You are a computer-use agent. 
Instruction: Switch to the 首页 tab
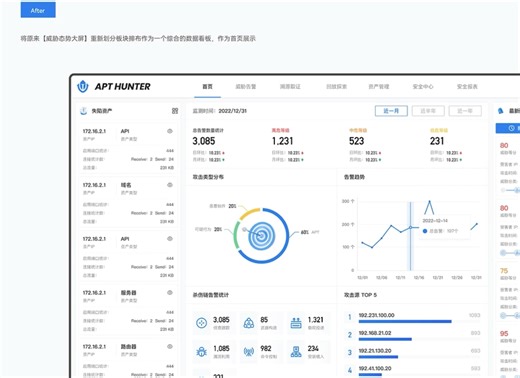(x=207, y=87)
